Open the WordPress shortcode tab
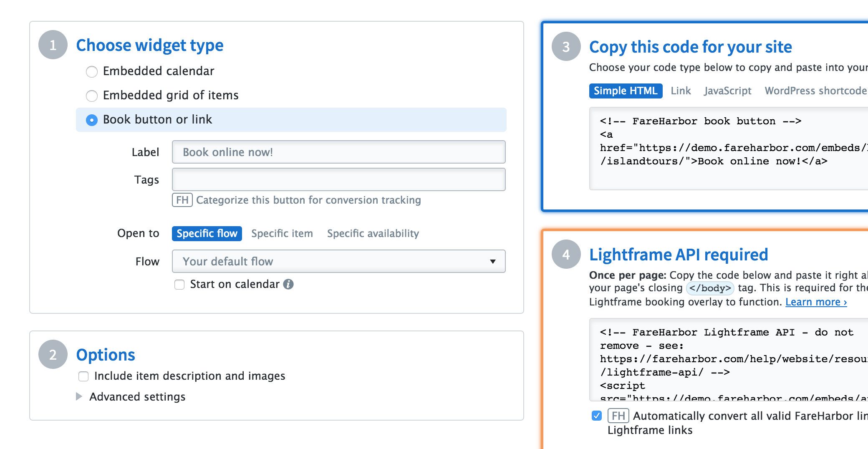The height and width of the screenshot is (449, 868). tap(815, 91)
